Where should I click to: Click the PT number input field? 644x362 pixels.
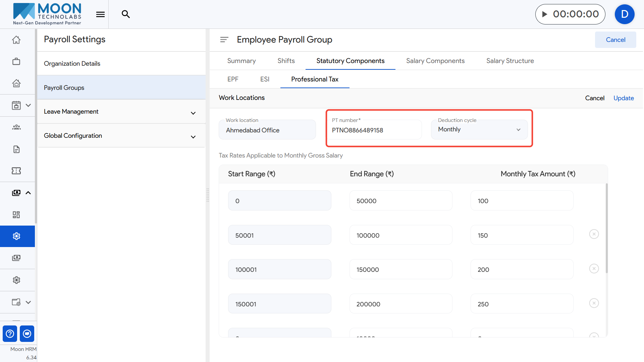(x=374, y=130)
